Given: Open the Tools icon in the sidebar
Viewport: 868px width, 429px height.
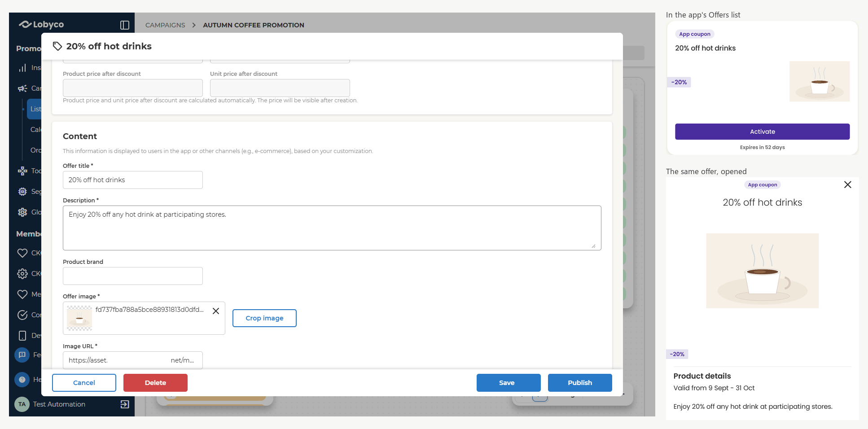Looking at the screenshot, I should click(22, 171).
